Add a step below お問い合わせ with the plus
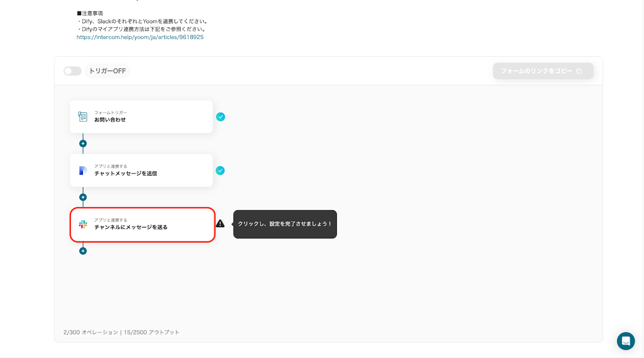The image size is (644, 358). point(83,144)
